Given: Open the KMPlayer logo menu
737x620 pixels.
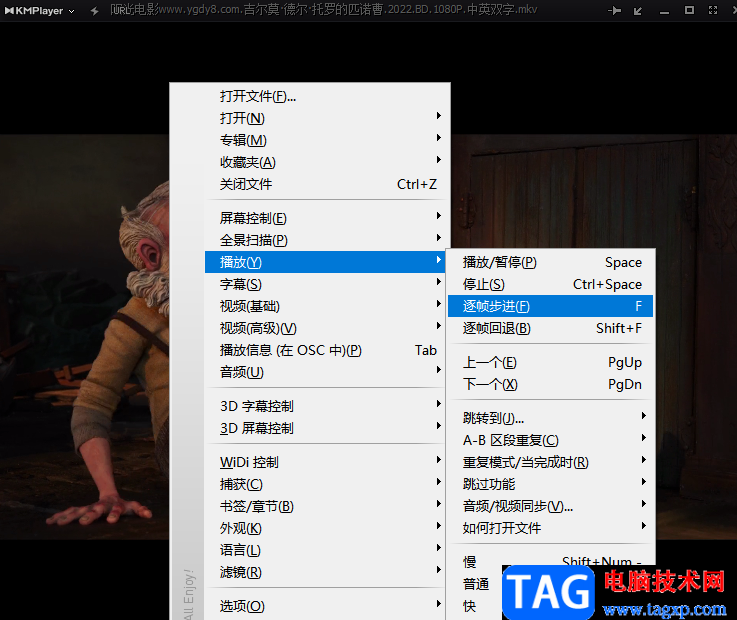Looking at the screenshot, I should (39, 10).
